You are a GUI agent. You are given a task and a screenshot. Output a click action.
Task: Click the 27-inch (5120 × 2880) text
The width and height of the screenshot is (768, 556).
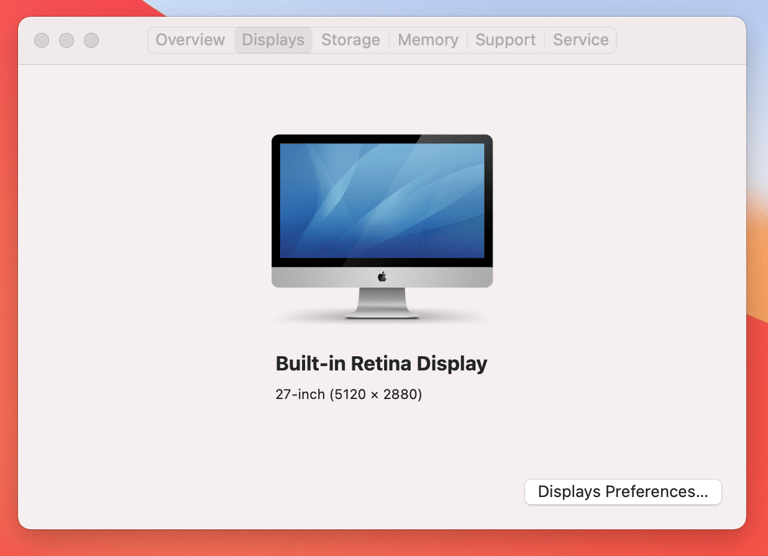349,394
